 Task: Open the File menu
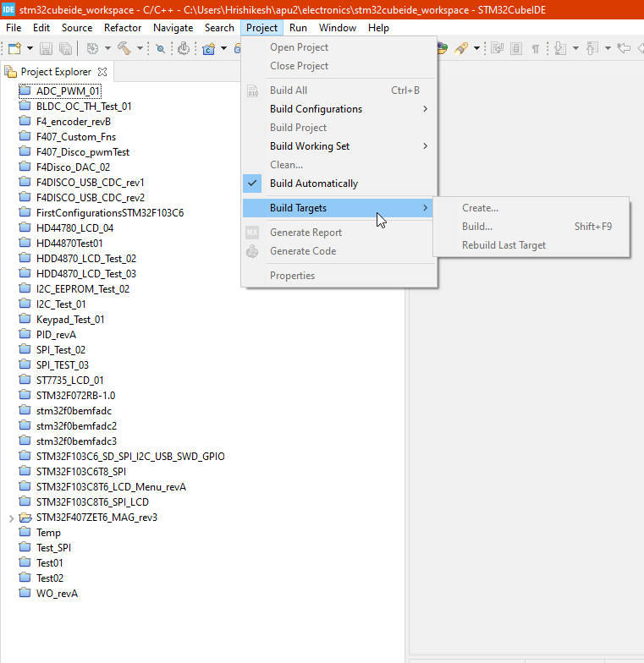(x=14, y=28)
